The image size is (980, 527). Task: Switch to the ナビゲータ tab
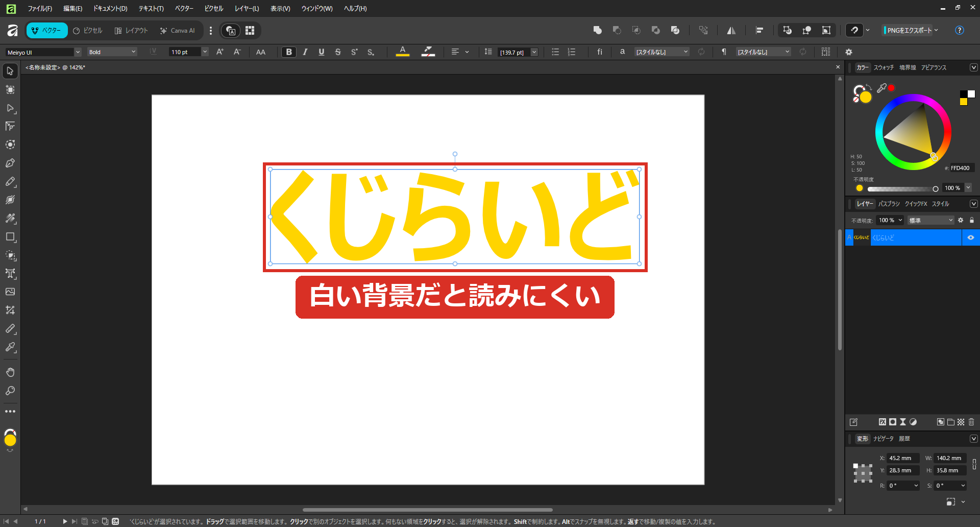pyautogui.click(x=884, y=439)
